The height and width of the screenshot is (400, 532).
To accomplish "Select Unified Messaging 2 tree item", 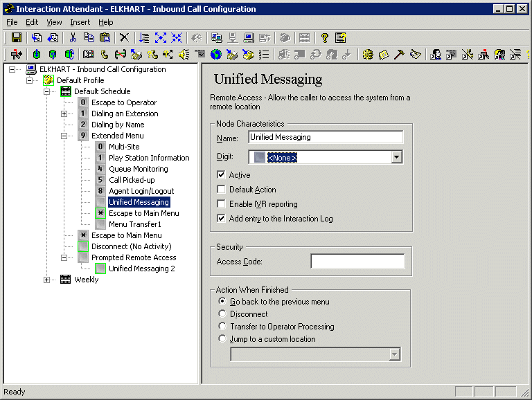I will click(141, 269).
